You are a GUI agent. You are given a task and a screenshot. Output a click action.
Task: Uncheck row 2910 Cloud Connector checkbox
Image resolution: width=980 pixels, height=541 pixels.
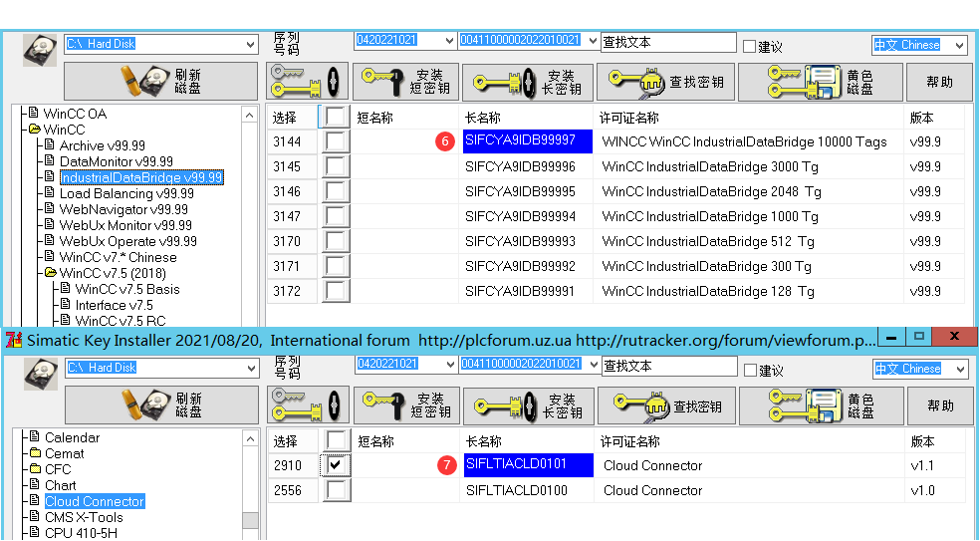(336, 465)
